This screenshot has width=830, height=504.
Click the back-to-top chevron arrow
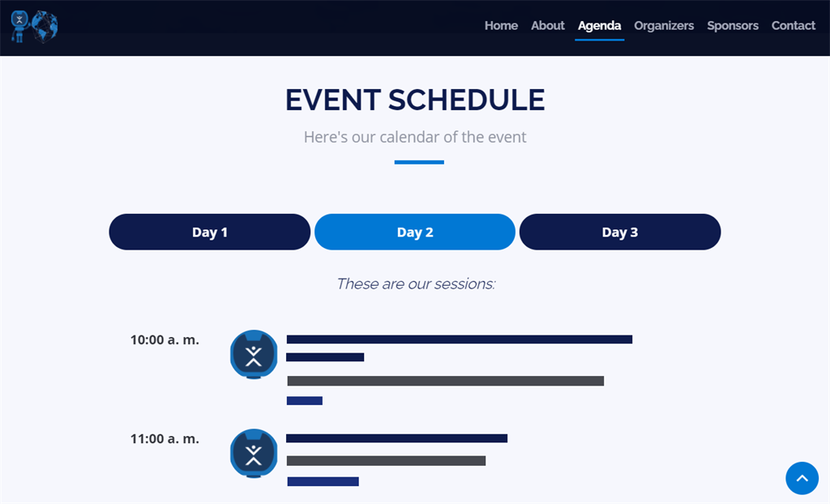point(802,478)
